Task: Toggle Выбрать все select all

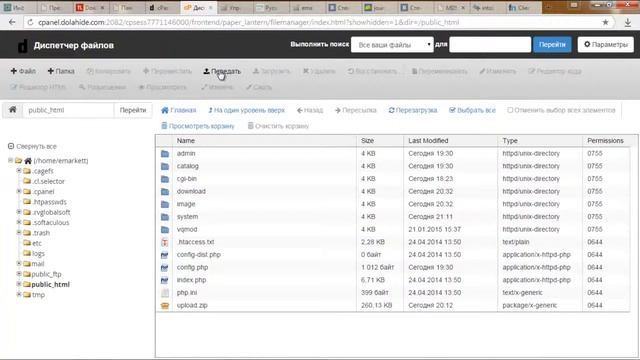Action: point(472,110)
